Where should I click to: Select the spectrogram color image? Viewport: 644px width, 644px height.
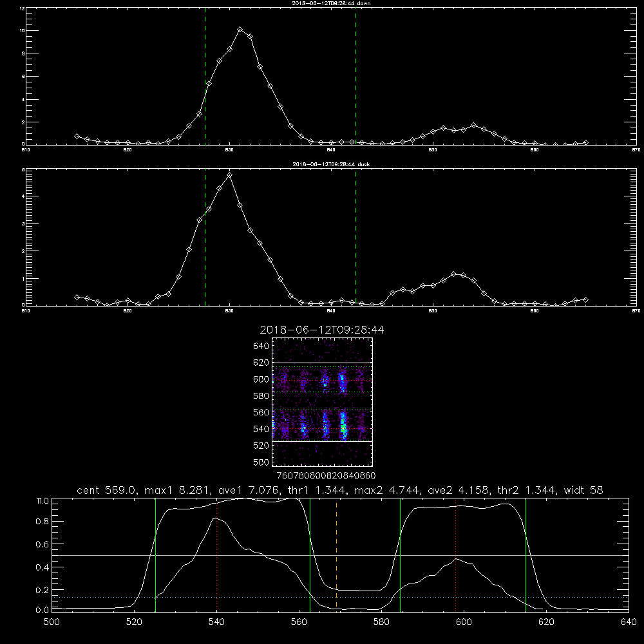click(x=323, y=402)
